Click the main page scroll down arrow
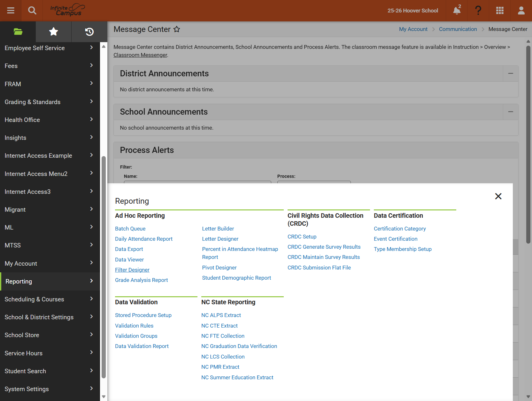This screenshot has height=401, width=532. [528, 397]
